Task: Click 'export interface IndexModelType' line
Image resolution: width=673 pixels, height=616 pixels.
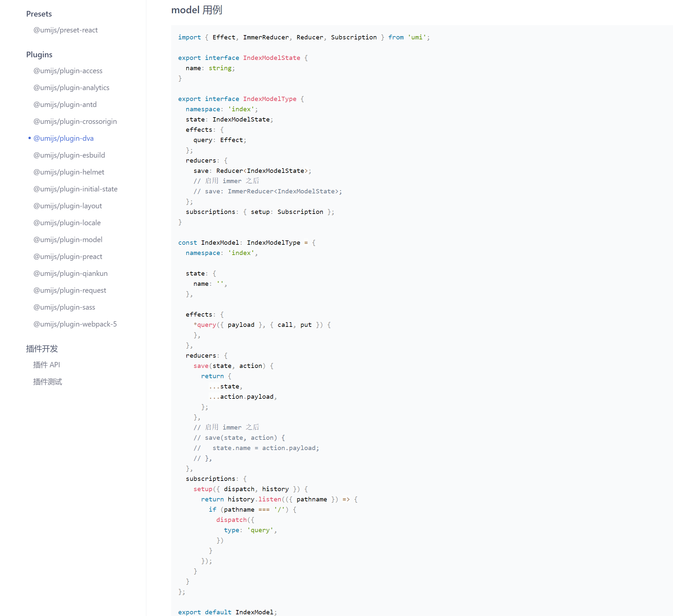Action: click(241, 99)
